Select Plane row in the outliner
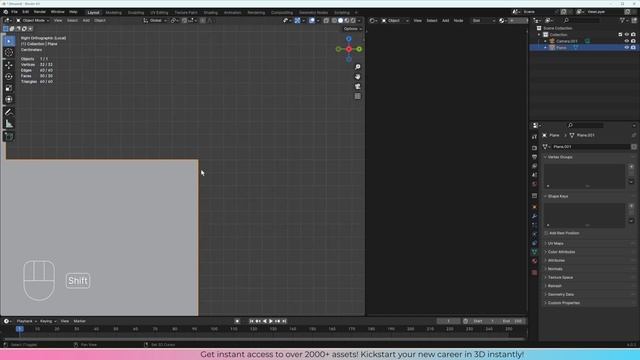This screenshot has width=640, height=360. 583,48
